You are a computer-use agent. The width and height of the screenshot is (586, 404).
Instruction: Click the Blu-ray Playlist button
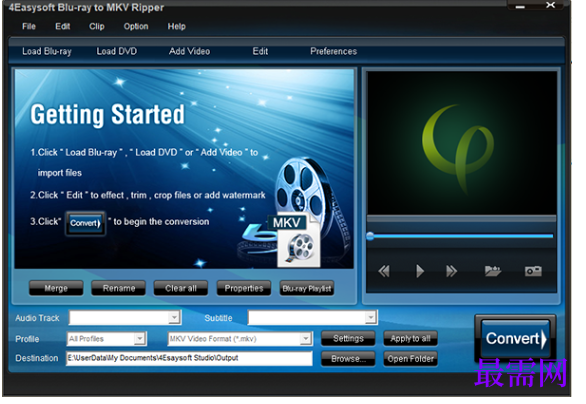[x=307, y=288]
